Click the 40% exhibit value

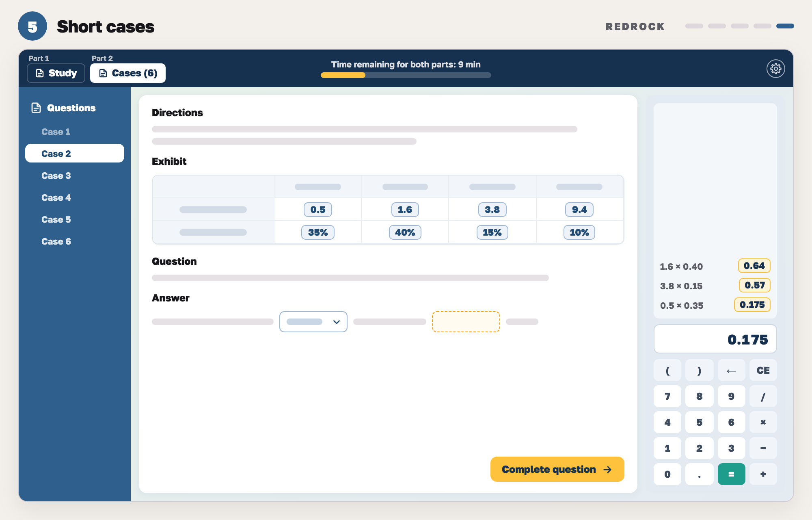(405, 232)
